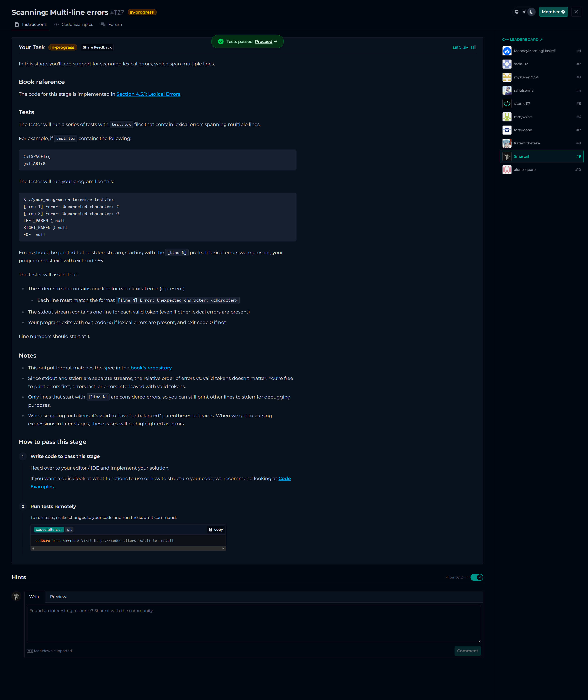Select the light theme sun icon
This screenshot has height=700, width=588.
pyautogui.click(x=524, y=12)
